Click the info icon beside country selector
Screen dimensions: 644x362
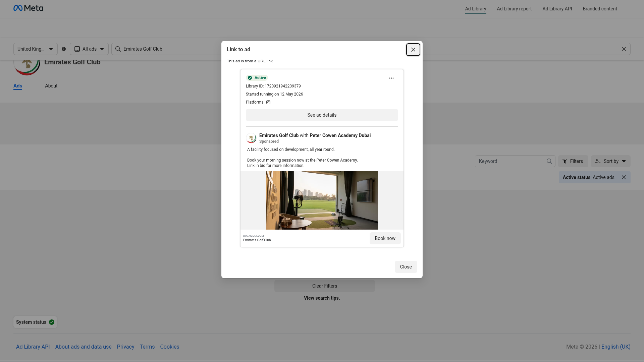click(x=64, y=49)
